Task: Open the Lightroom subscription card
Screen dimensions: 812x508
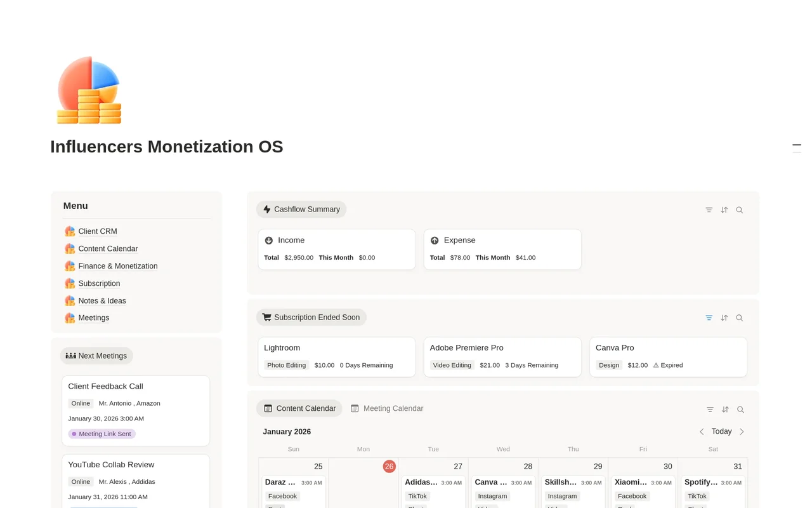Action: click(337, 357)
